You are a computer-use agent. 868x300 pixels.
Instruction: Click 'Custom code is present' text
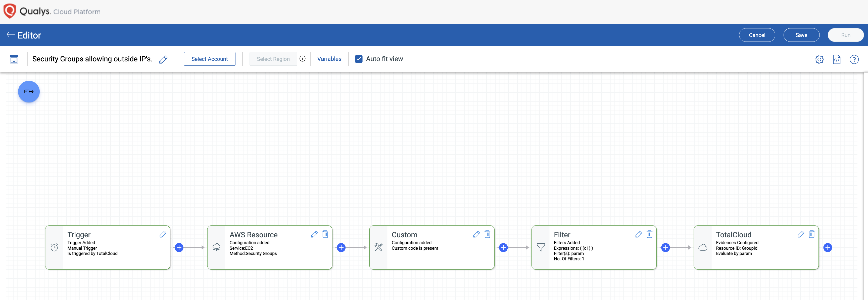tap(415, 248)
